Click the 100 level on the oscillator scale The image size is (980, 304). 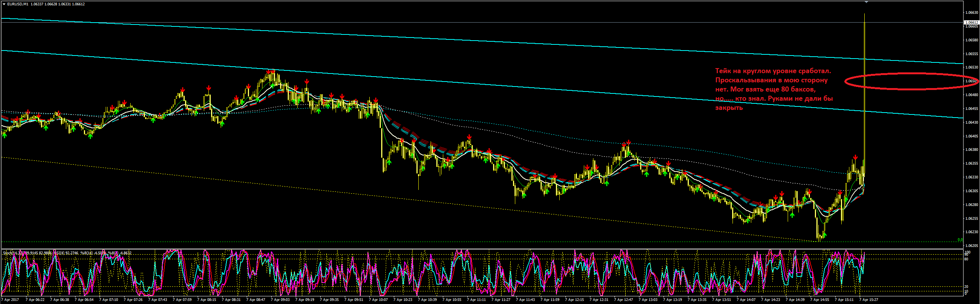[967, 252]
